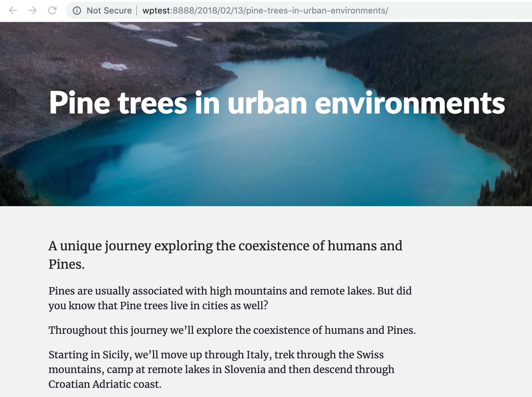This screenshot has height=397, width=532.
Task: Click the browser back arrow
Action: (13, 10)
